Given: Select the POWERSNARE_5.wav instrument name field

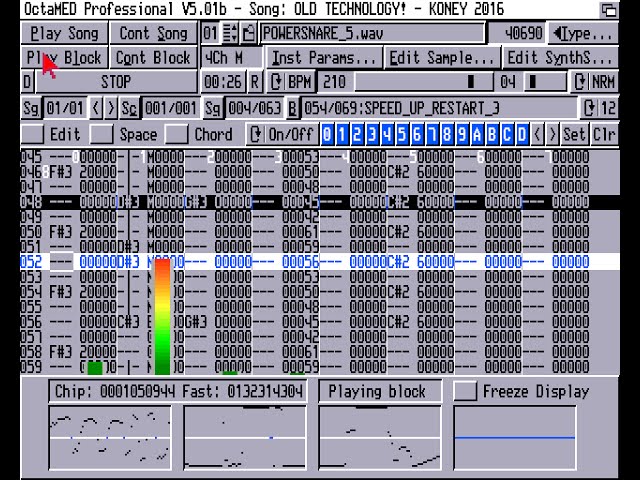Looking at the screenshot, I should click(x=372, y=33).
